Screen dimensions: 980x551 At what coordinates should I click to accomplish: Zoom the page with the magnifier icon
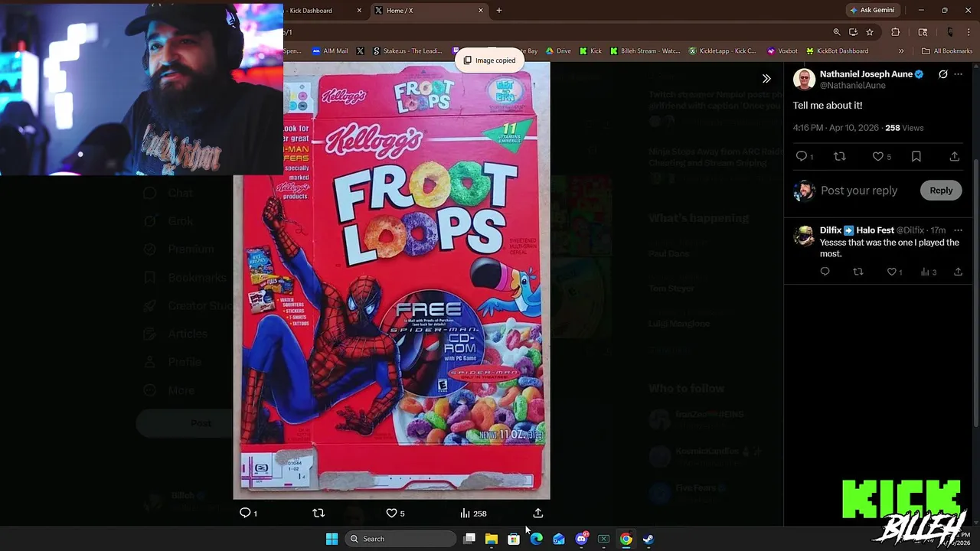(x=837, y=32)
